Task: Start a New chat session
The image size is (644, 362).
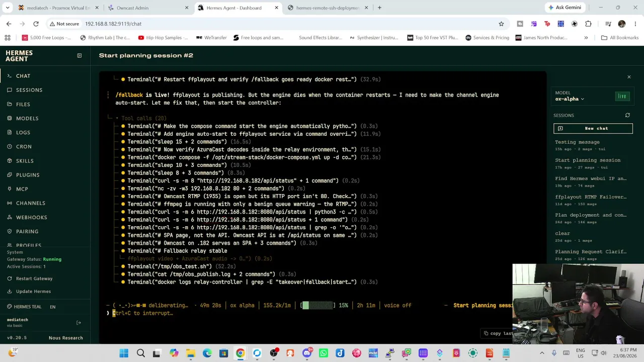Action: [x=593, y=128]
